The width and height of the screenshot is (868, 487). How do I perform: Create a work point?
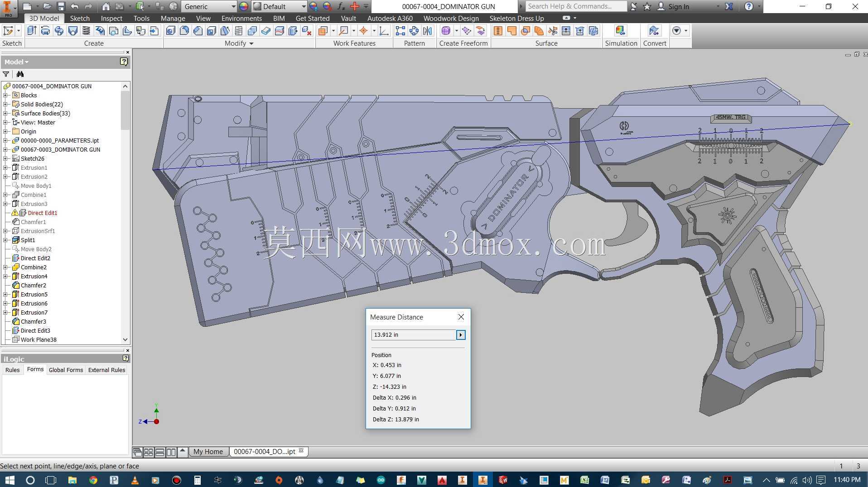(x=363, y=31)
